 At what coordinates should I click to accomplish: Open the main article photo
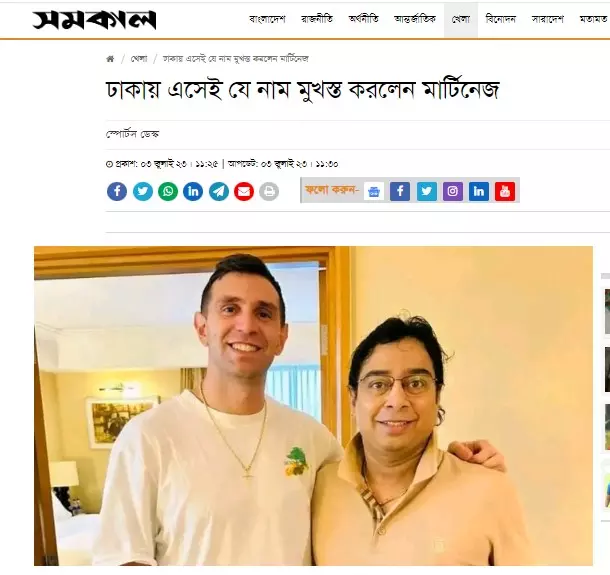(x=313, y=406)
